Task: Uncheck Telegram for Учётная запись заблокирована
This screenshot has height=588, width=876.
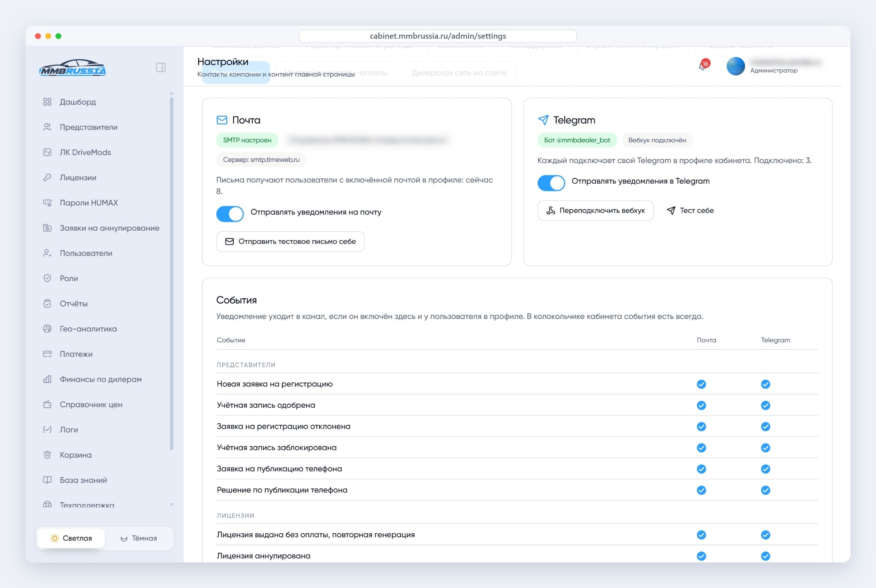Action: 765,448
